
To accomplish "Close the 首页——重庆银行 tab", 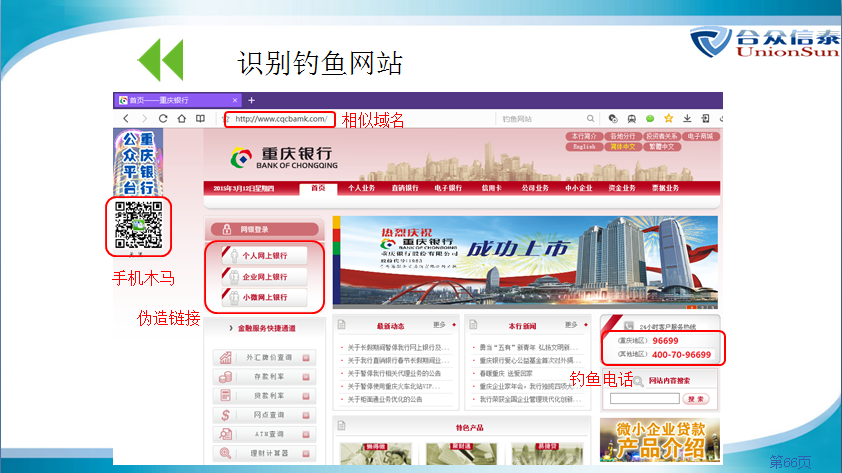I will coord(235,100).
